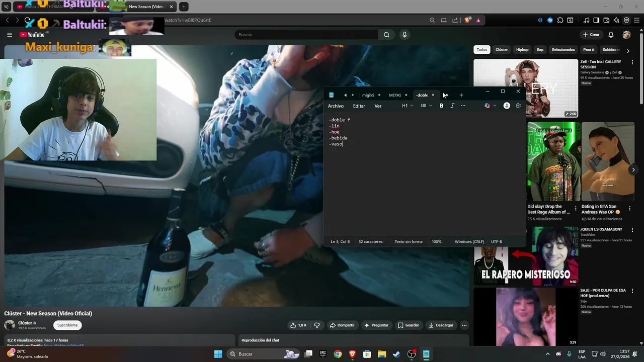Viewport: 644px width, 362px height.
Task: Toggle bold formatting in Notepad
Action: [441, 106]
